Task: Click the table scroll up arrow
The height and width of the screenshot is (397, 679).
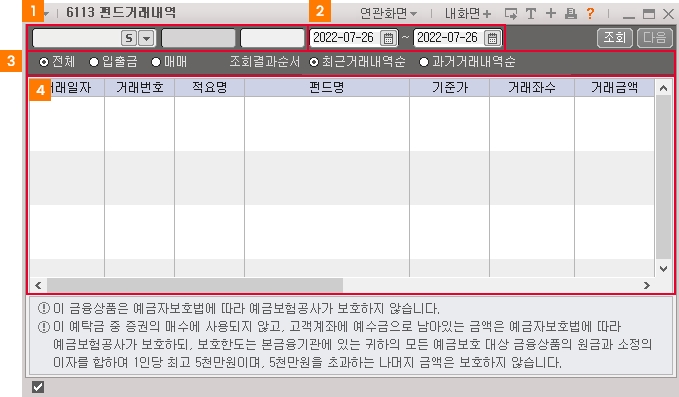Action: pos(663,88)
